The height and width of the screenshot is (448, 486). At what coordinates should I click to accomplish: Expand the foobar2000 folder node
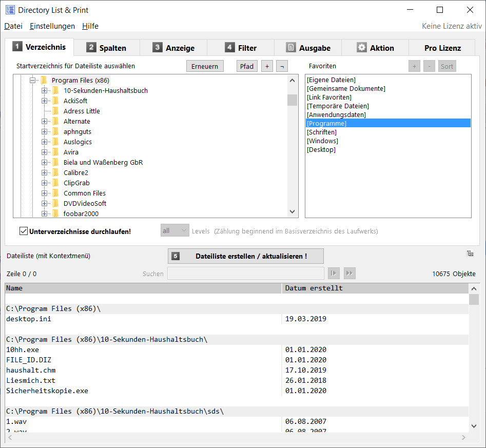click(44, 214)
